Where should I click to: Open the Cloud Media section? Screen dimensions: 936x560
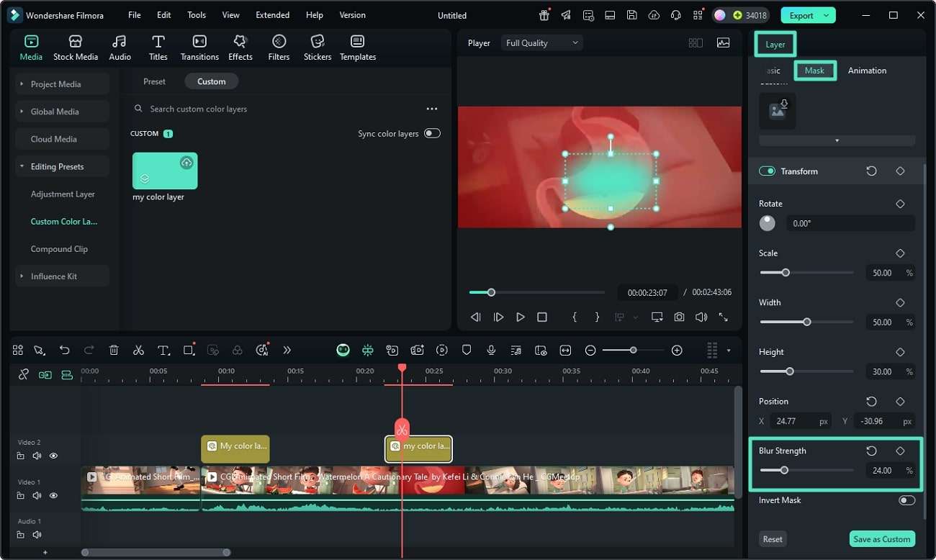coord(62,139)
